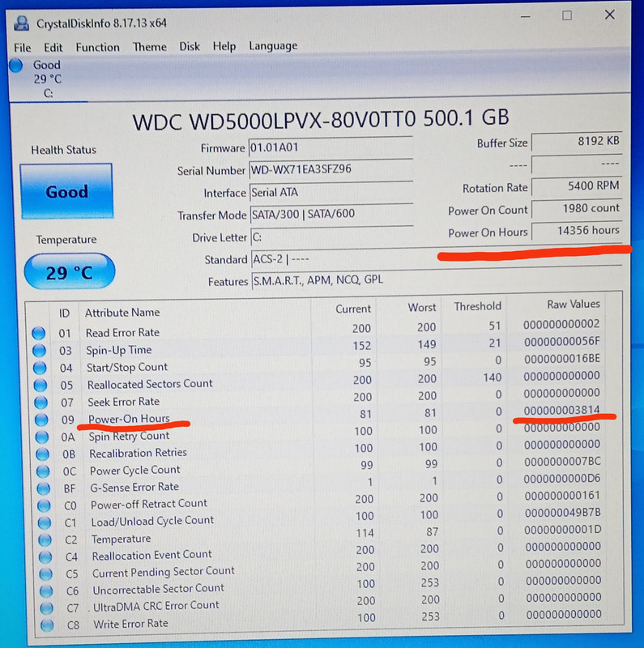Open the Disk menu
The width and height of the screenshot is (644, 648).
click(190, 46)
